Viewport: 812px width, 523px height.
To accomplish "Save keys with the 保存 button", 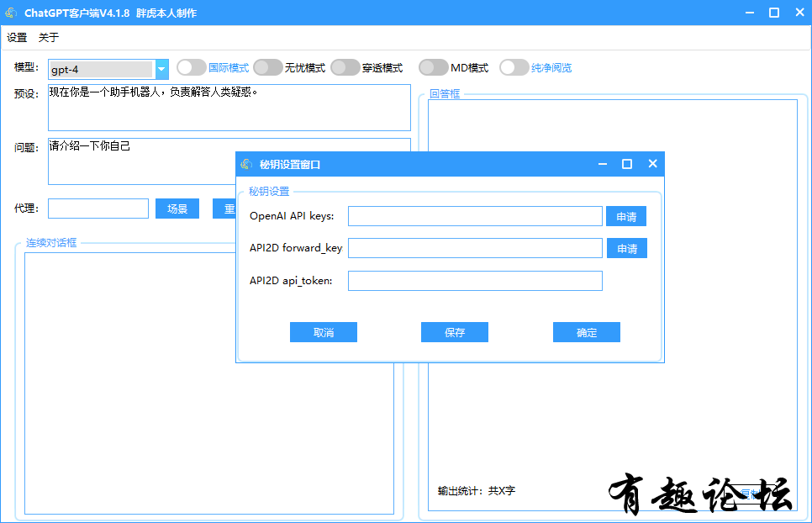I will pos(455,332).
